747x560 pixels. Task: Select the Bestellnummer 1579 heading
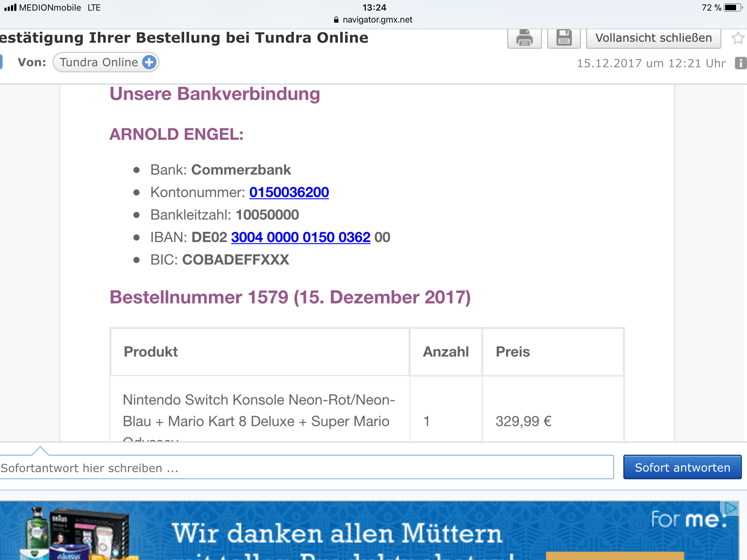pyautogui.click(x=290, y=297)
